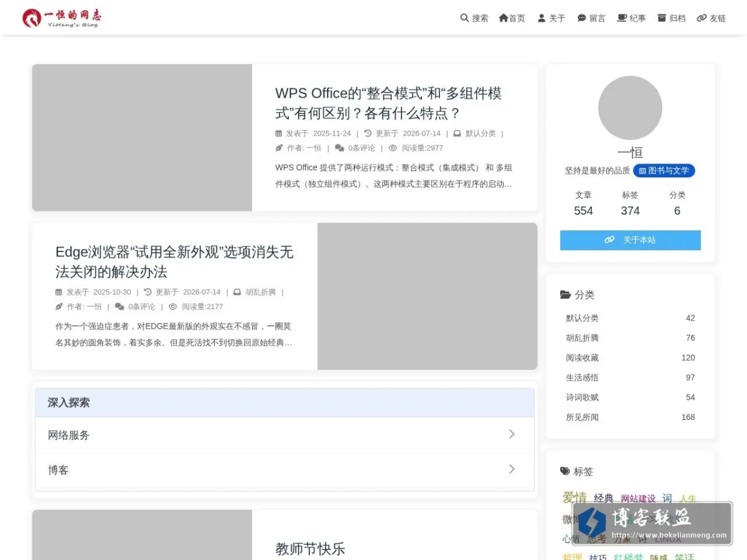Open 纪事 in the navigation bar
This screenshot has height=560, width=747.
point(631,18)
